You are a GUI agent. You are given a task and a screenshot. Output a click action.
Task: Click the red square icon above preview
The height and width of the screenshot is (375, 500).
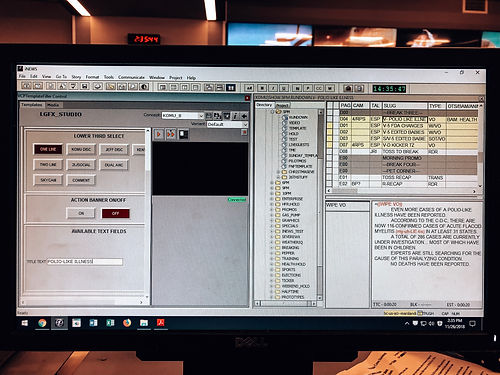tap(244, 132)
